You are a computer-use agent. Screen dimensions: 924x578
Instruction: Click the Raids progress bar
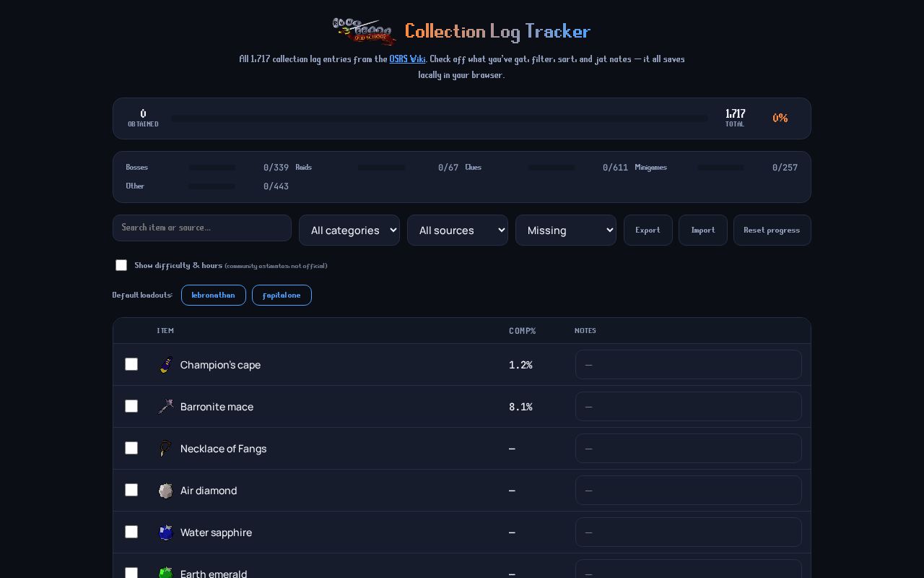381,167
